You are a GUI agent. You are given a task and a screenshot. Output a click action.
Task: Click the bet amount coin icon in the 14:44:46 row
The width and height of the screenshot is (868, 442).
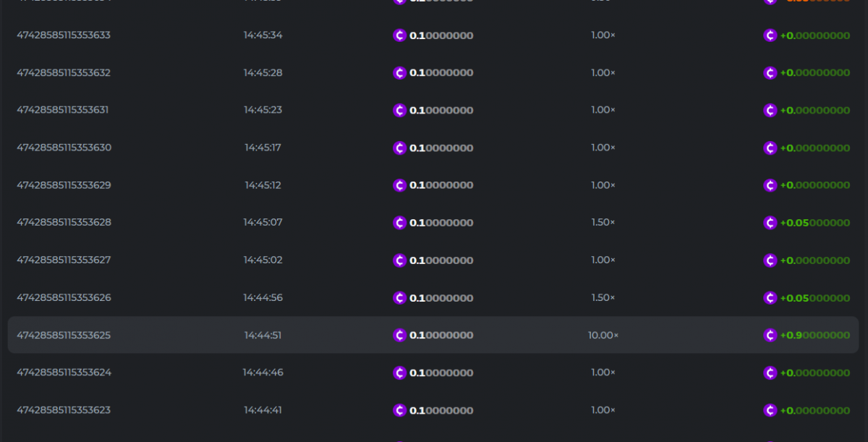(399, 373)
